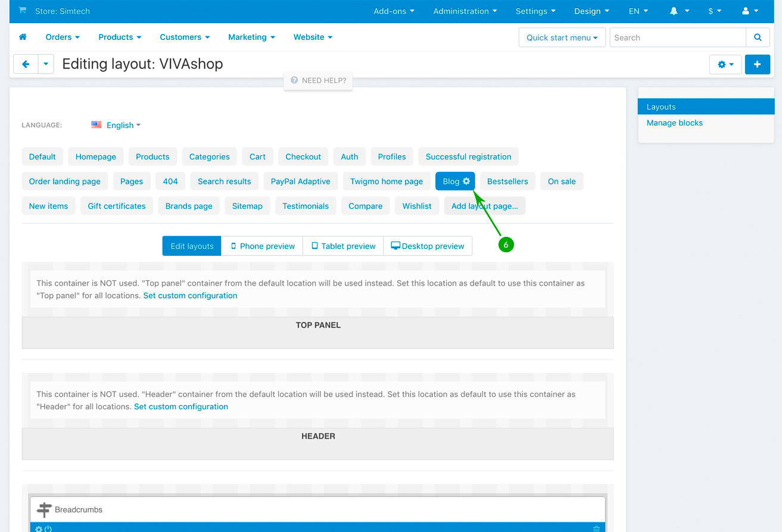Click the blue plus add button
The height and width of the screenshot is (532, 782).
757,64
